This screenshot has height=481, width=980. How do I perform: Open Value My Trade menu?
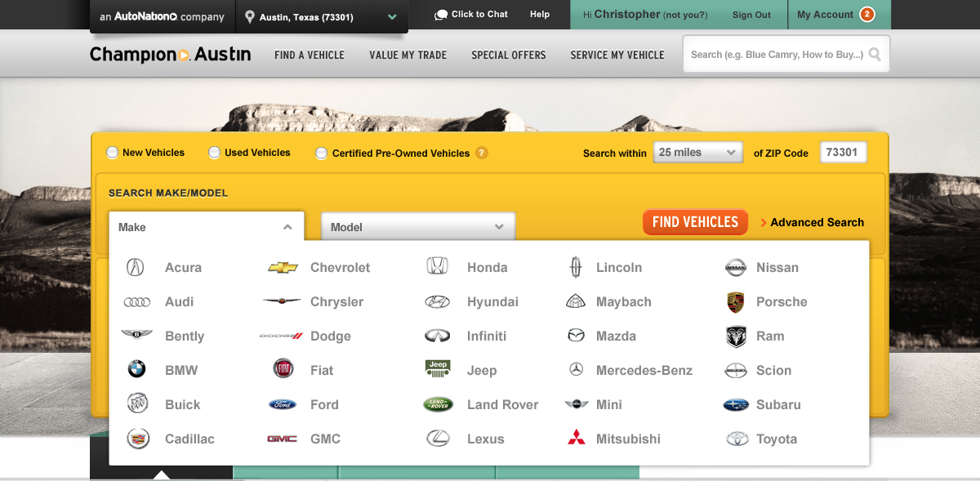tap(408, 55)
